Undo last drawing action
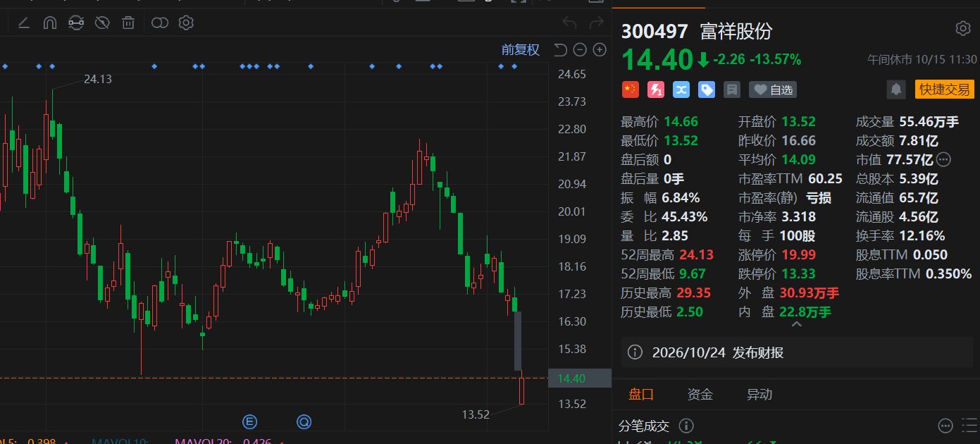 click(569, 23)
